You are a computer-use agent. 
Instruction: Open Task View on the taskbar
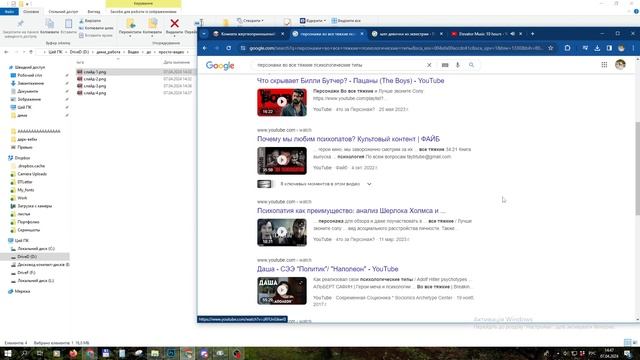40,353
